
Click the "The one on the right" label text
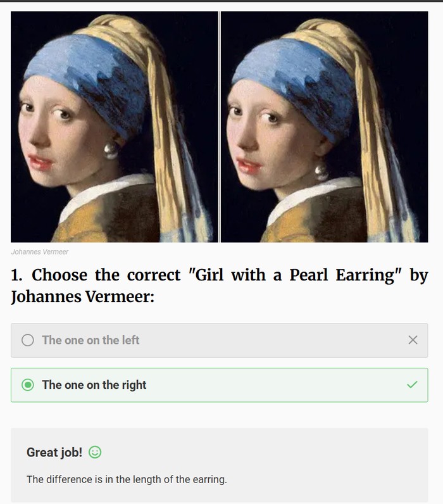click(94, 385)
